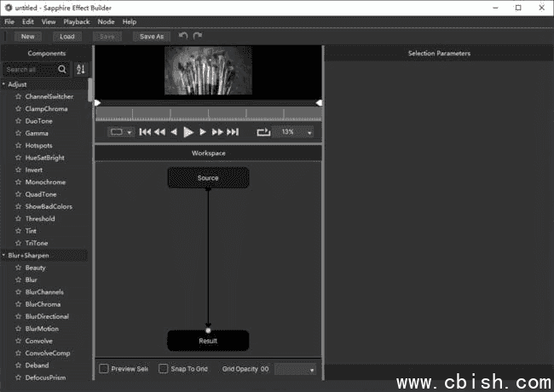Click on the timeline ruler
Viewport: 554px width, 392px height.
(x=209, y=114)
